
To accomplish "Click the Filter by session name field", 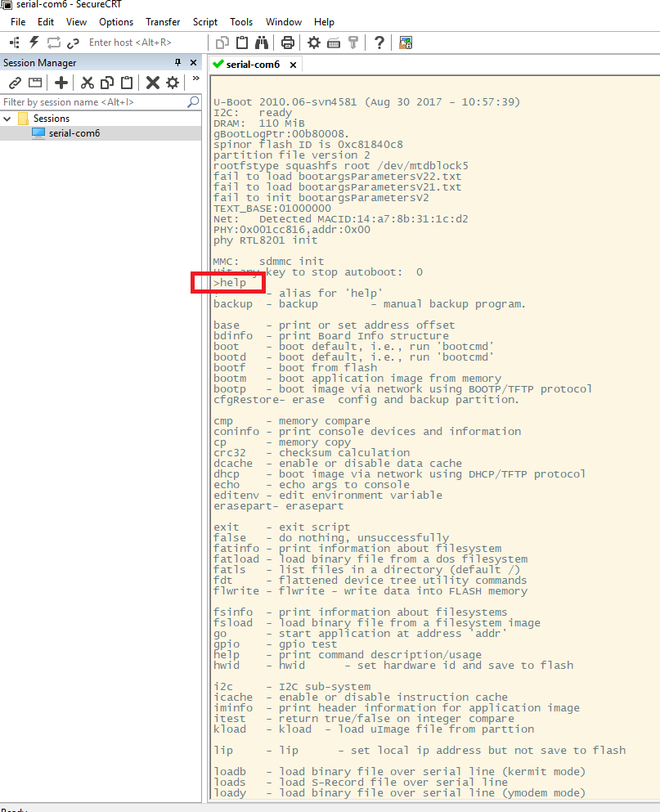I will click(x=92, y=102).
